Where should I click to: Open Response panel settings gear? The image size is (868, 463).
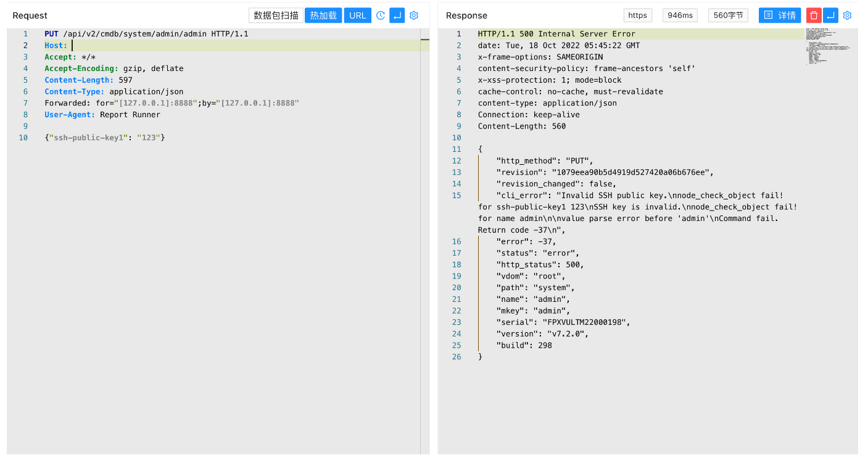point(847,15)
